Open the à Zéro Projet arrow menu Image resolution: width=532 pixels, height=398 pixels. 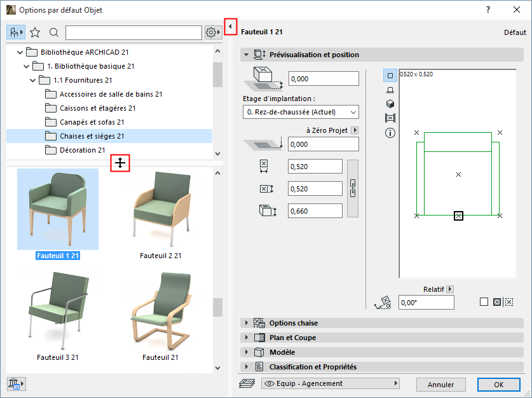[x=355, y=130]
